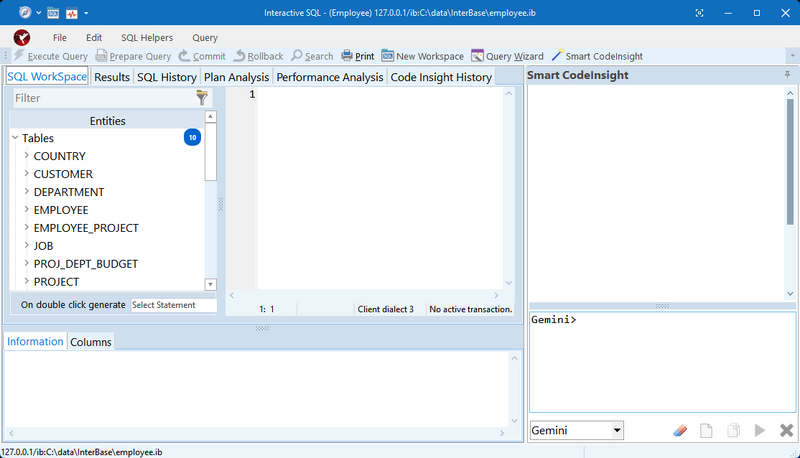Select the Information tab
Image resolution: width=800 pixels, height=458 pixels.
tap(35, 341)
